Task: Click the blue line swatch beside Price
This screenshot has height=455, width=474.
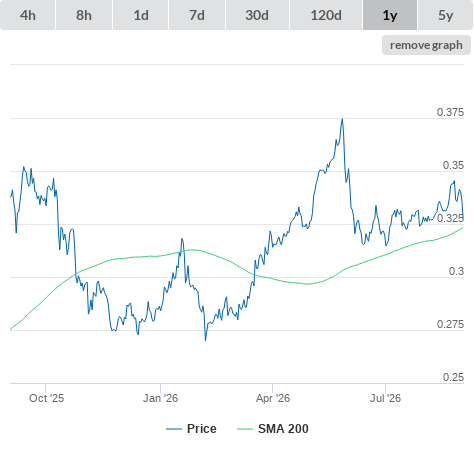Action: pyautogui.click(x=174, y=429)
